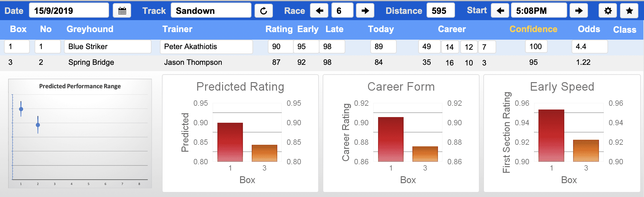The height and width of the screenshot is (197, 644).
Task: Advance to the next race arrow
Action: point(365,11)
